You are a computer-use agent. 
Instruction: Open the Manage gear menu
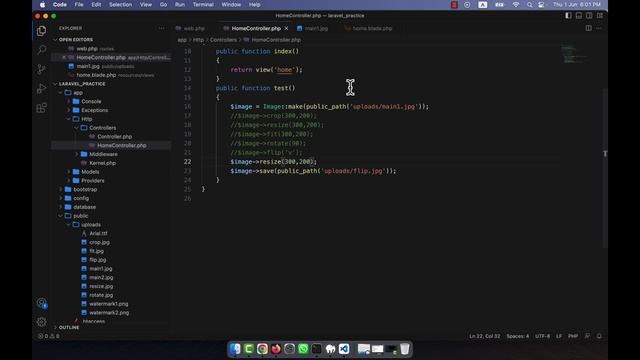tap(41, 322)
